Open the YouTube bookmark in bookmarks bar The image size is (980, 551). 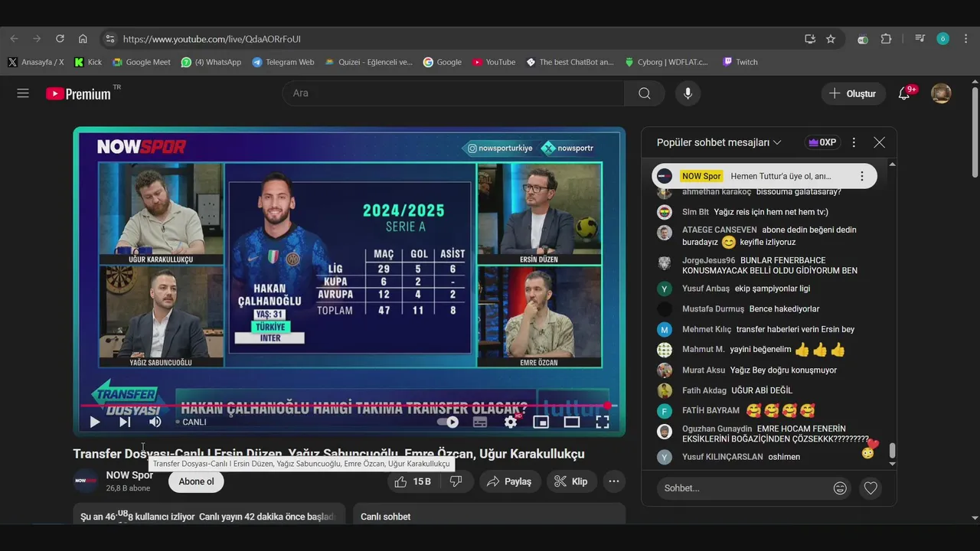pos(494,62)
